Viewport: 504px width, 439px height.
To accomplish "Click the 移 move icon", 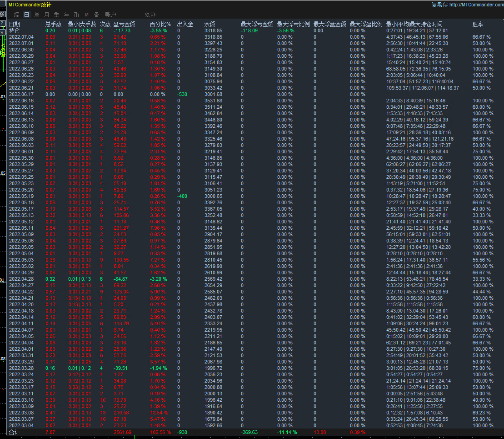I will tap(3, 14).
